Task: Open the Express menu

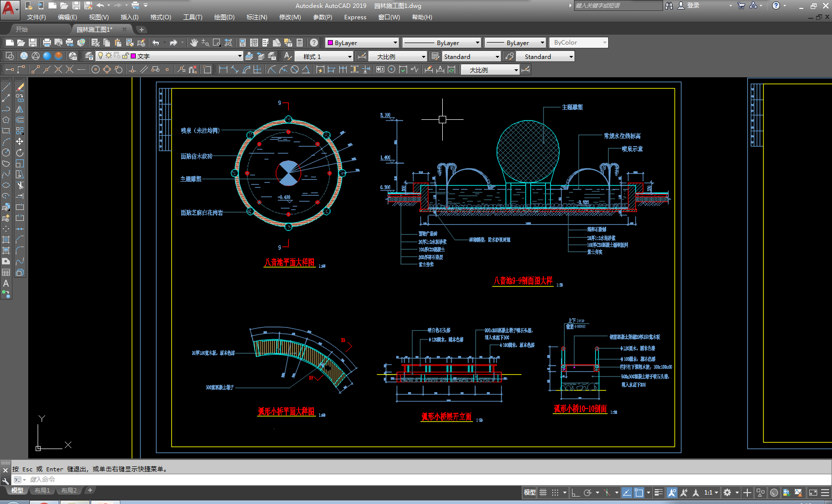Action: click(x=355, y=17)
